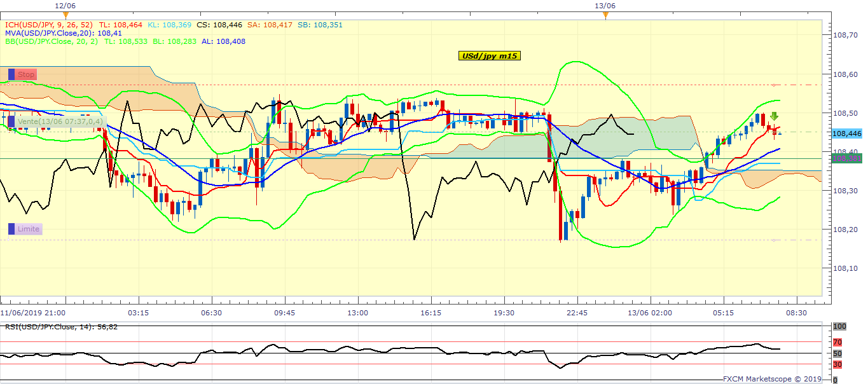
Task: Click the blue handle beside Vente order
Action: click(x=11, y=121)
